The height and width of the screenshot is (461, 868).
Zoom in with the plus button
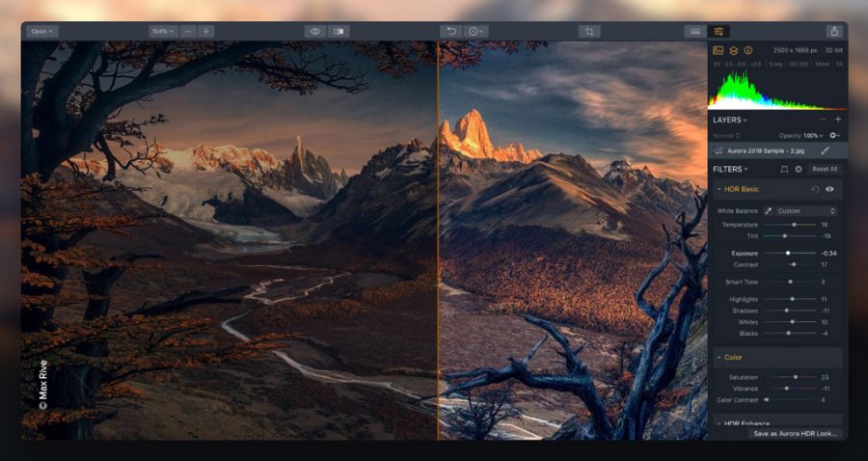click(206, 32)
